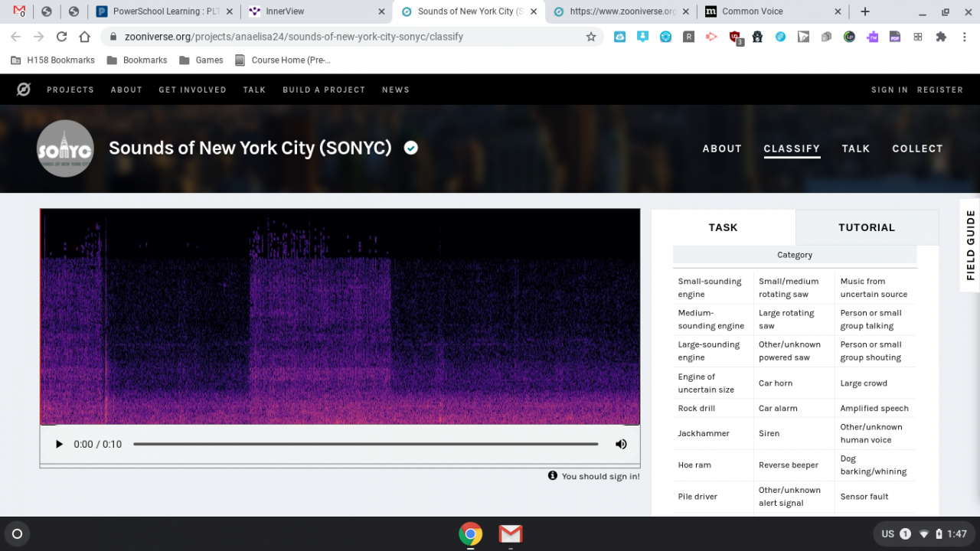This screenshot has height=551, width=980.
Task: Choose Rock drill category
Action: (x=713, y=408)
